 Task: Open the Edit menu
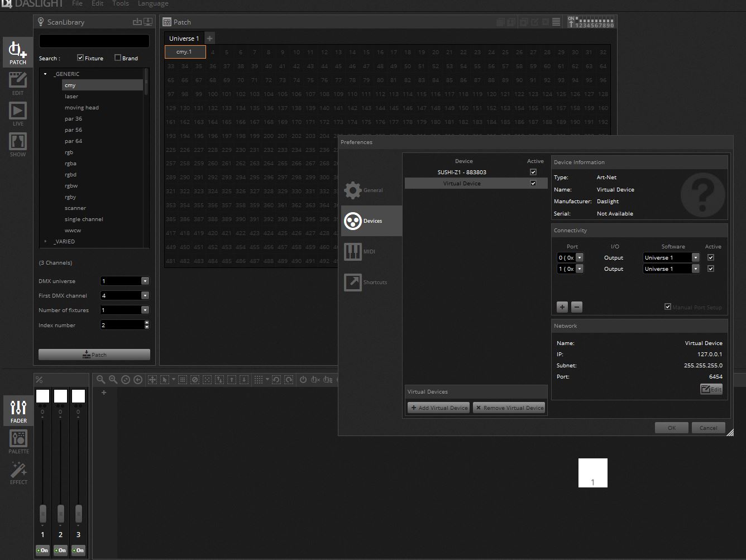(98, 3)
